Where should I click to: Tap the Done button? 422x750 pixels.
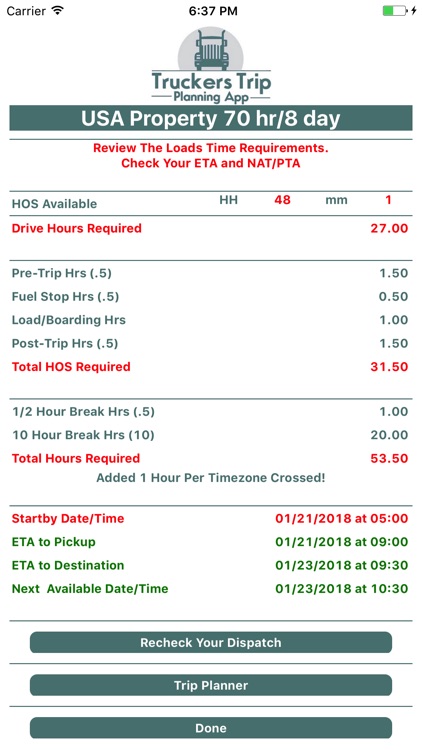coord(211,728)
